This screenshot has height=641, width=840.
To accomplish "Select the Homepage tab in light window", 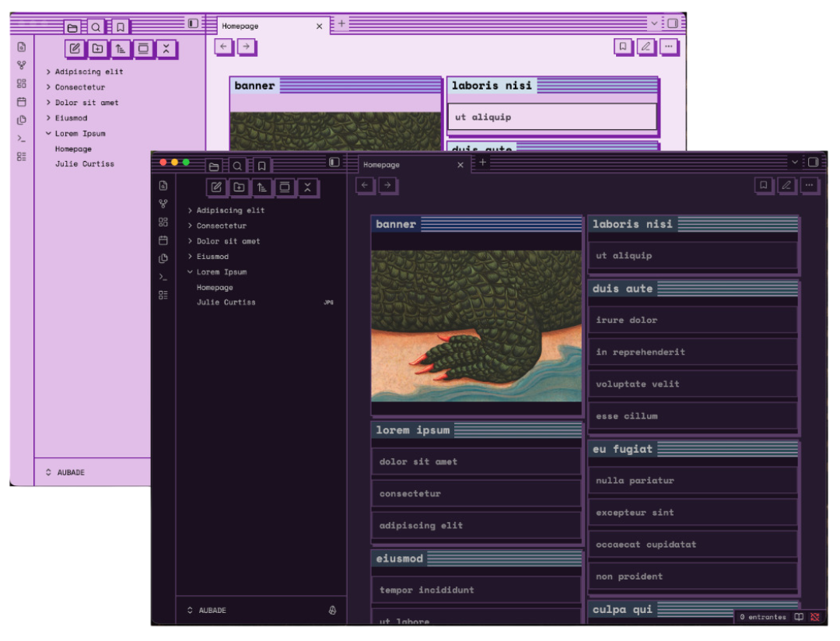I will 273,26.
